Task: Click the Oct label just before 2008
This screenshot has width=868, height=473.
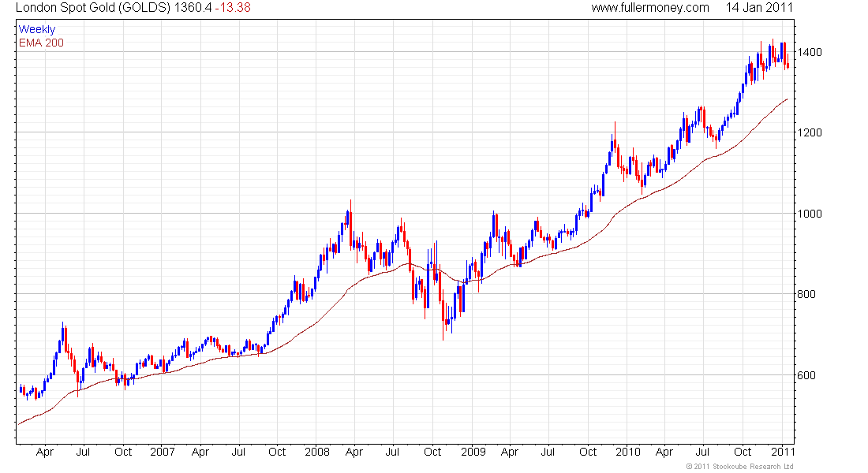Action: click(277, 452)
